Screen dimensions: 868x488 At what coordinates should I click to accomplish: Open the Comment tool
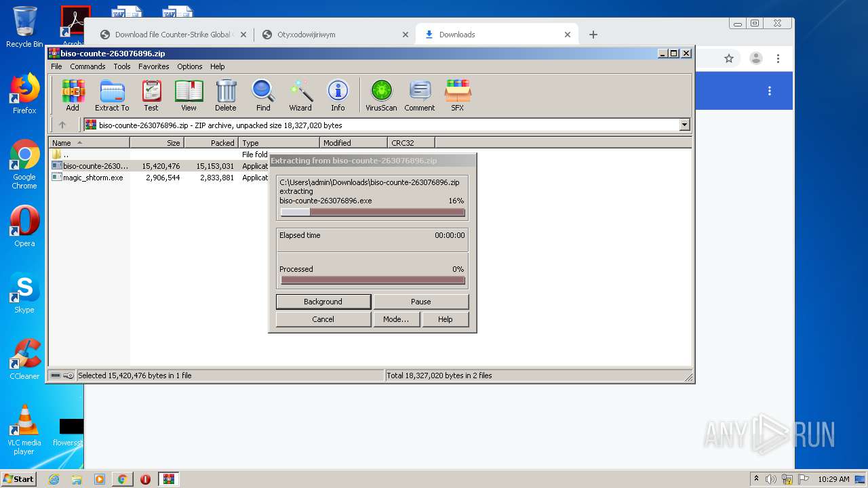420,95
